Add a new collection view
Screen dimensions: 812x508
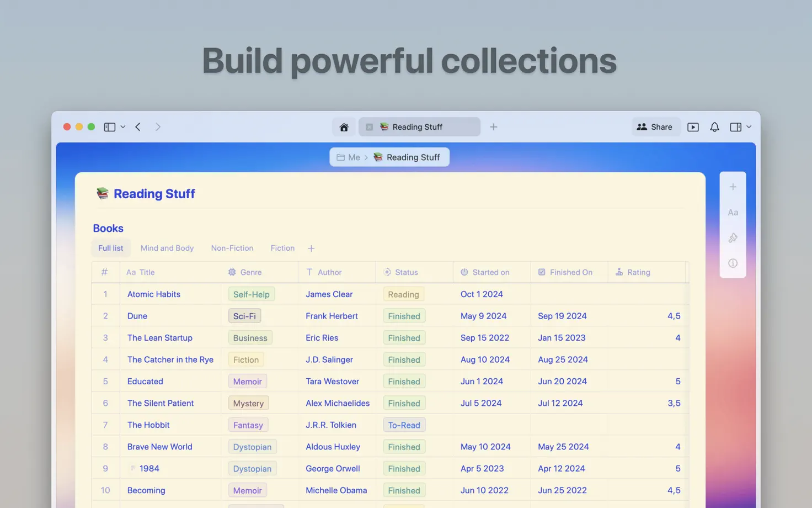coord(311,248)
